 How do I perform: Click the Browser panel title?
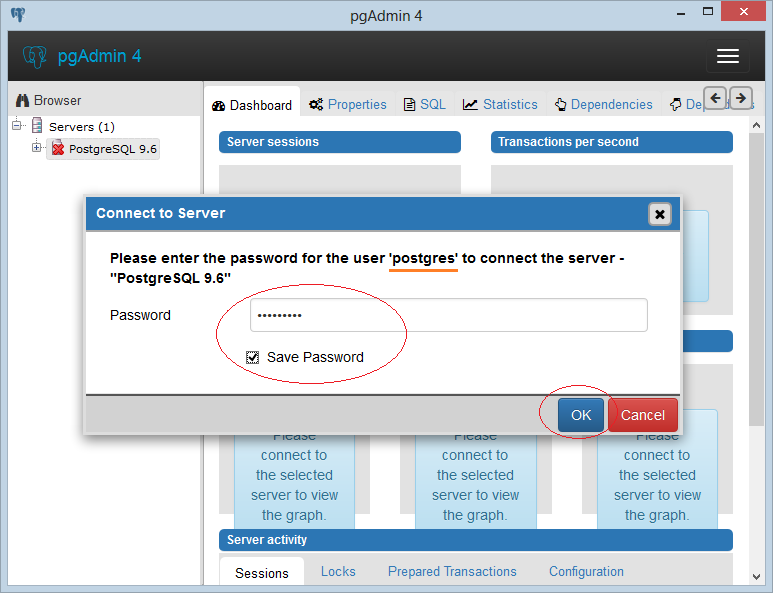coord(57,101)
